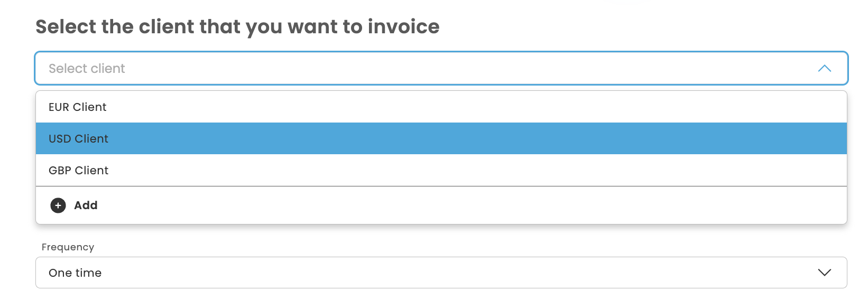
Task: Click the middle of the Frequency select box
Action: [x=441, y=273]
